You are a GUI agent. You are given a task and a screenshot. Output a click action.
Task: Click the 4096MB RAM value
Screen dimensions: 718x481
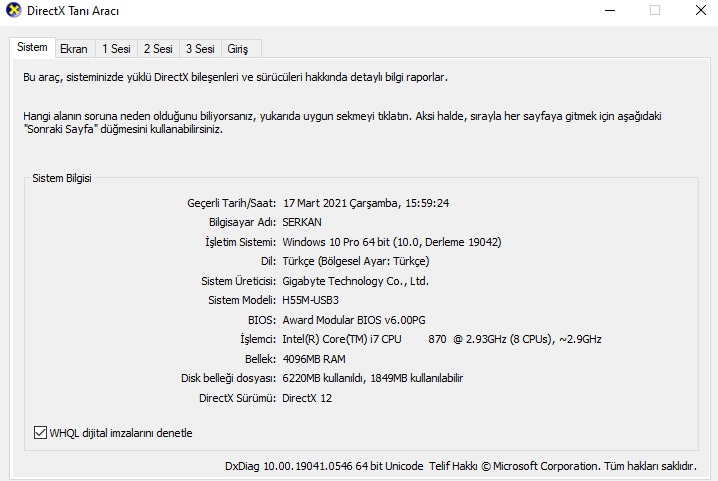tap(314, 359)
